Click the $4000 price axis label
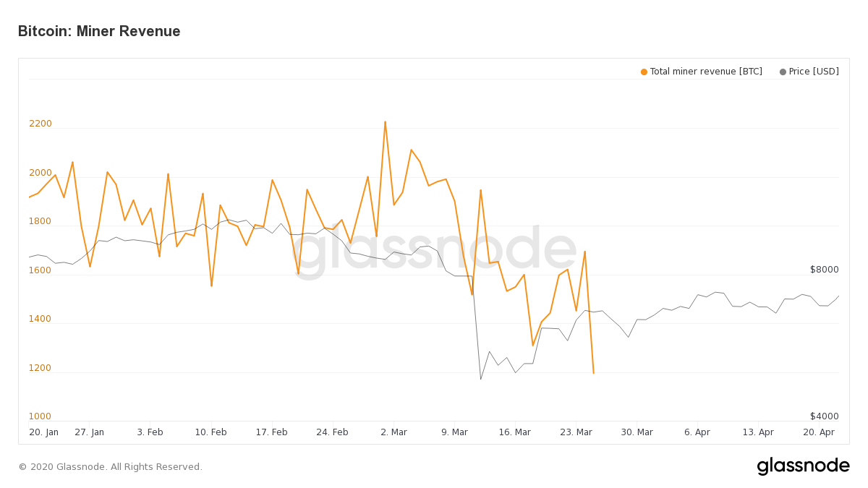Image resolution: width=868 pixels, height=488 pixels. click(825, 416)
